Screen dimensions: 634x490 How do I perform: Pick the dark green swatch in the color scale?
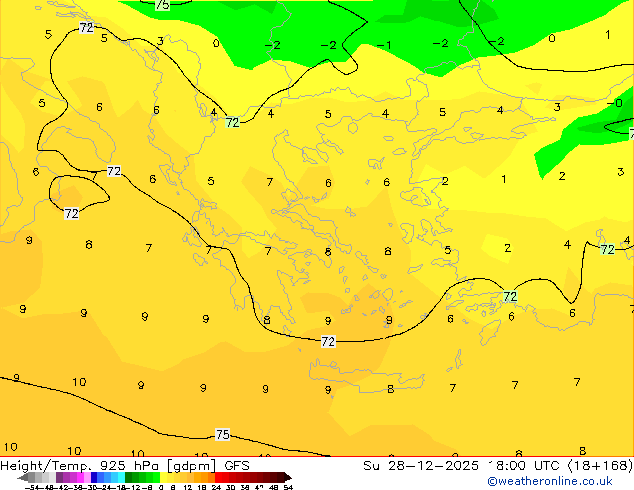129,477
